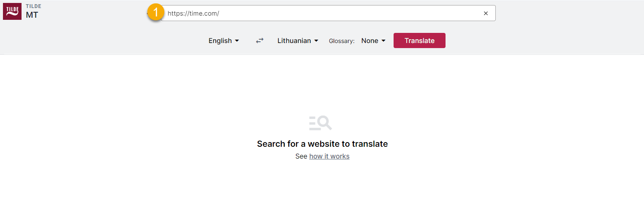Click the 'Glossary:' label
This screenshot has width=644, height=210.
tap(342, 41)
